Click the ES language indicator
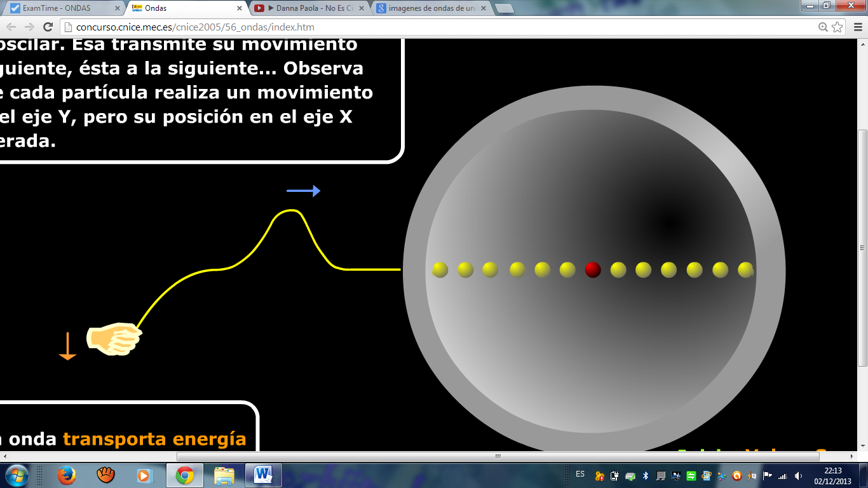This screenshot has width=868, height=488. tap(580, 474)
